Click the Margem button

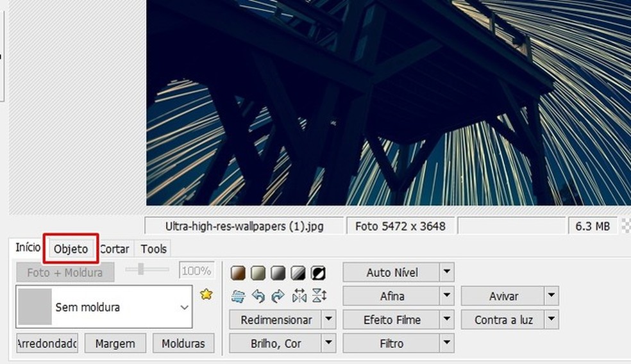pos(115,343)
